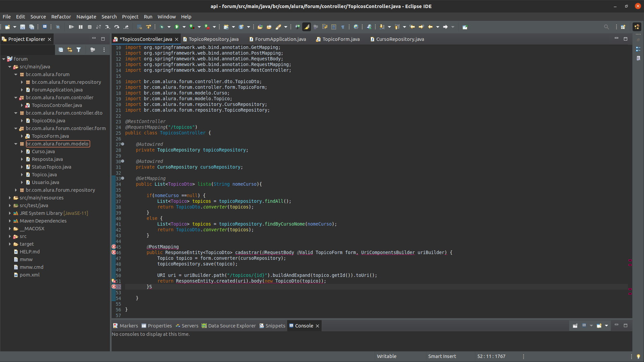Collapse the forum project node

pyautogui.click(x=4, y=59)
